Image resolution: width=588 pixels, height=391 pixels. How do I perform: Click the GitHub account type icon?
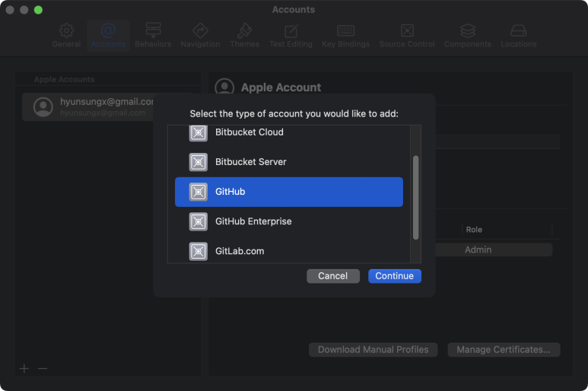tap(198, 192)
